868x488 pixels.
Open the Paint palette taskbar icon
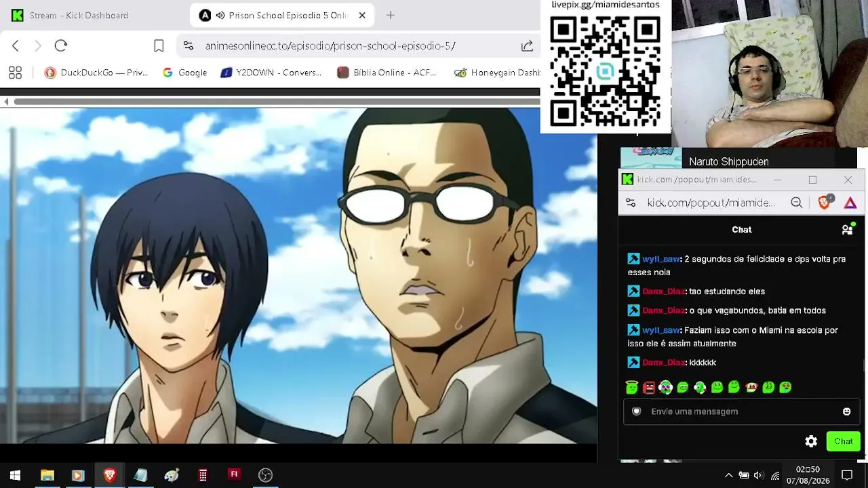pyautogui.click(x=172, y=475)
